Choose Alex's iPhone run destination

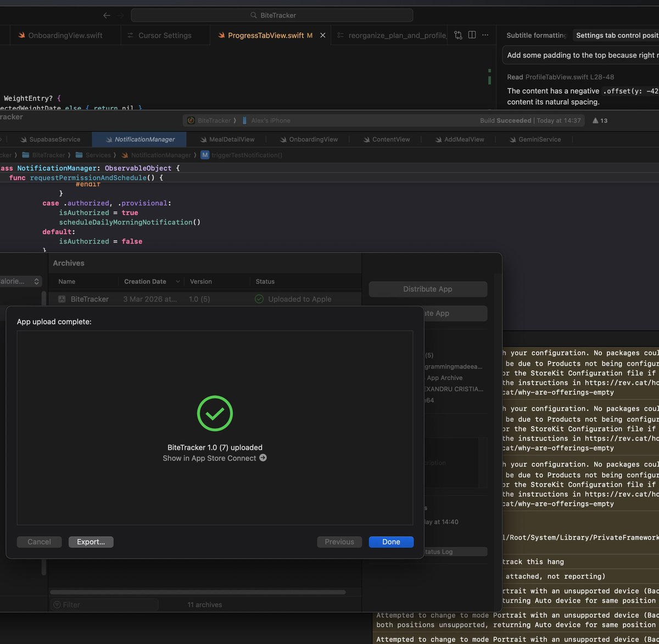[x=267, y=120]
